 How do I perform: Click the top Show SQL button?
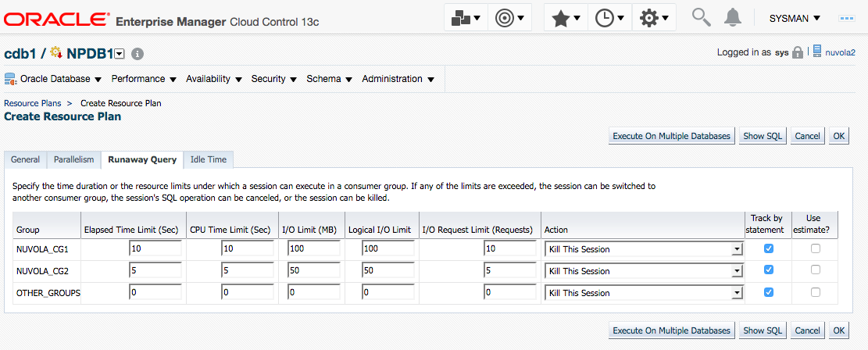click(763, 136)
